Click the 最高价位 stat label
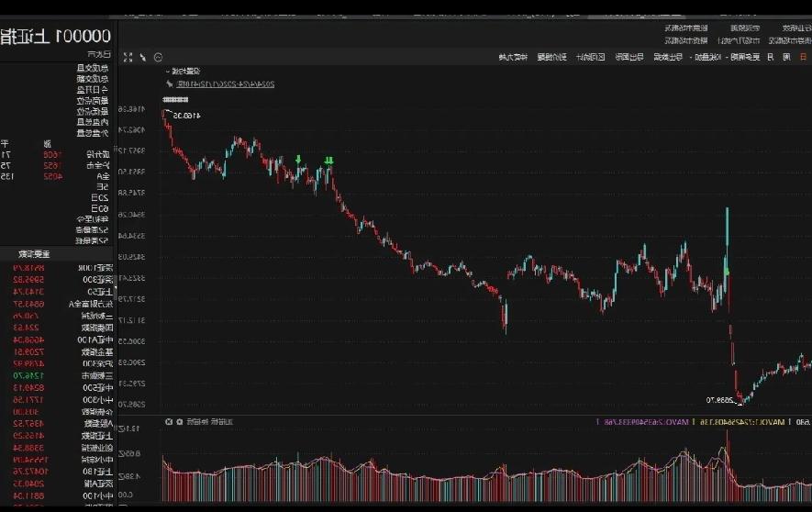The height and width of the screenshot is (512, 812). pos(93,100)
